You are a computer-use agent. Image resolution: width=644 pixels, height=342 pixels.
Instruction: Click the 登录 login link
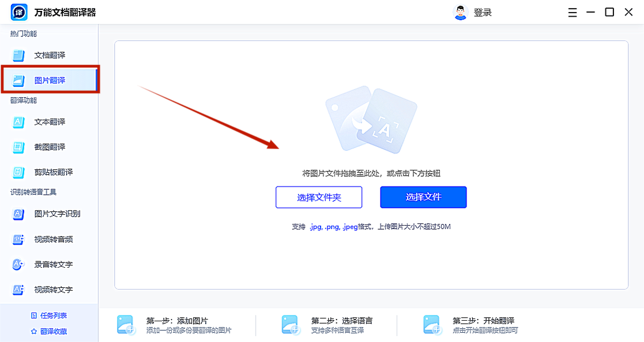click(x=483, y=13)
